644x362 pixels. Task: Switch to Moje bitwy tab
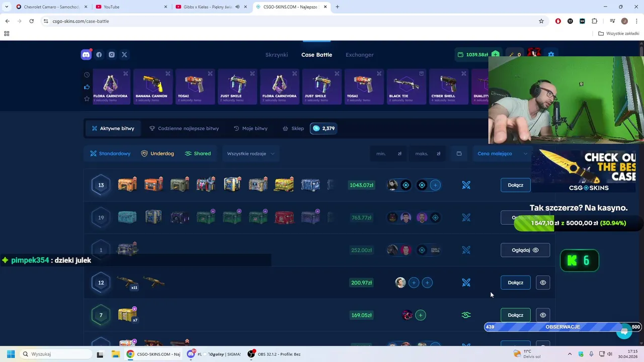pos(251,128)
